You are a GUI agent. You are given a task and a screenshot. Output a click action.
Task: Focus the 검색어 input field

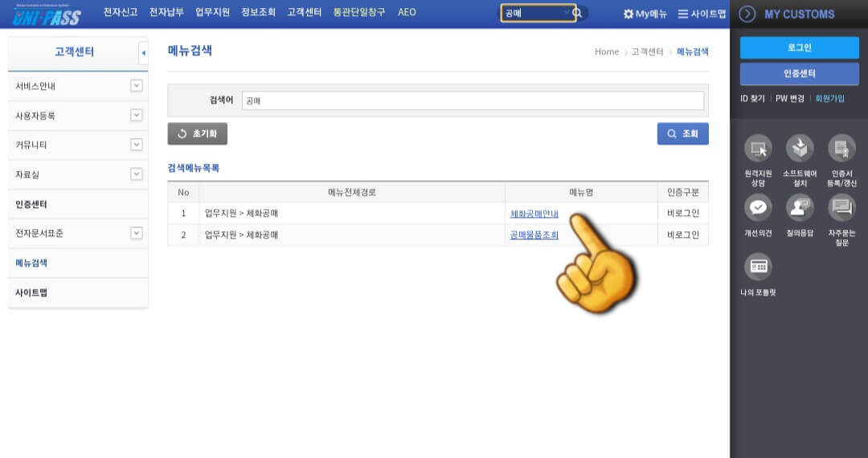[473, 100]
